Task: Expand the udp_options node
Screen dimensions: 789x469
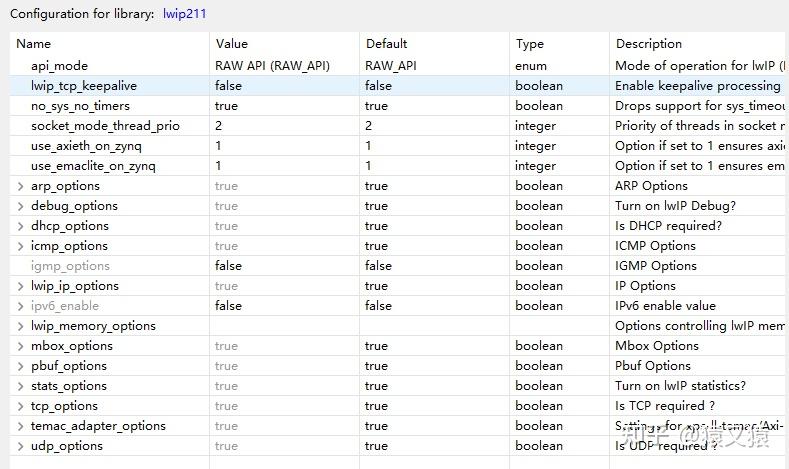Action: (21, 446)
